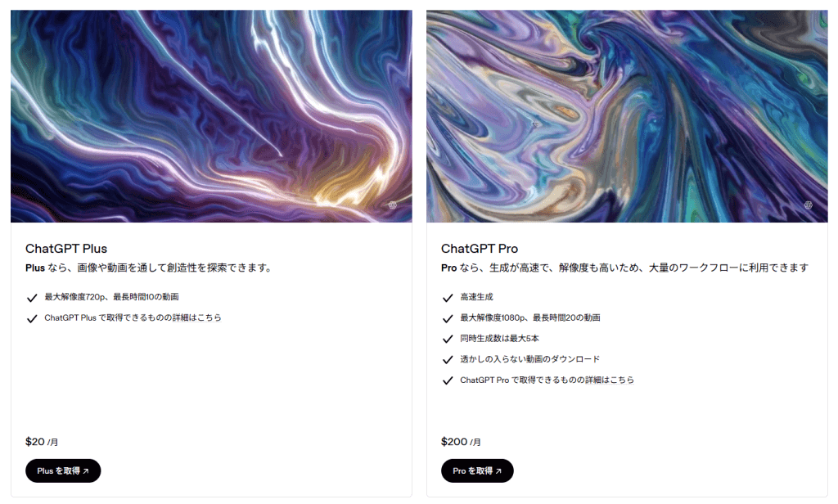Click checkmark beside ChatGPT Pro details link
The image size is (838, 504).
pos(448,380)
